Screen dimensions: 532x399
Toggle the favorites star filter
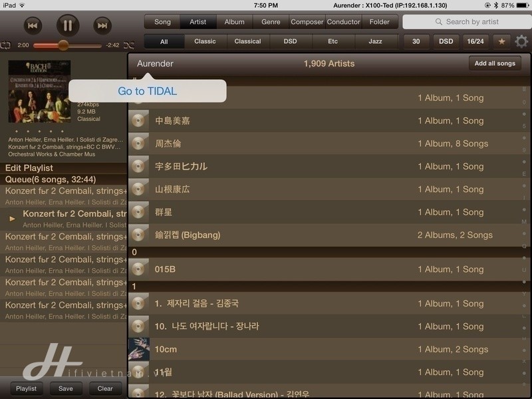pos(501,41)
